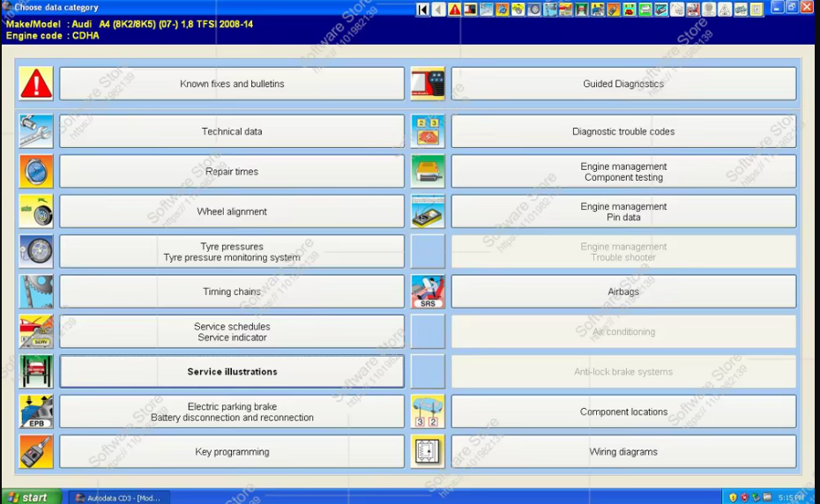Click the wheel alignment icon in top toolbar

518,10
